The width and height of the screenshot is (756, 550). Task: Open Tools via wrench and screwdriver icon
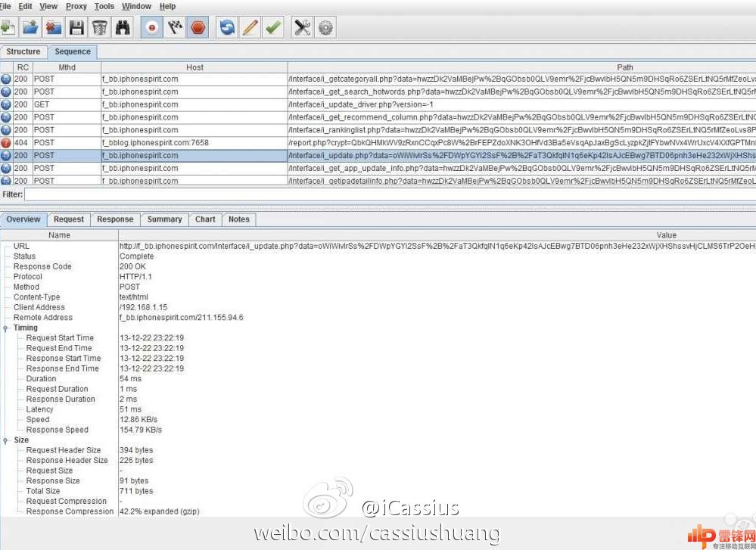coord(303,28)
